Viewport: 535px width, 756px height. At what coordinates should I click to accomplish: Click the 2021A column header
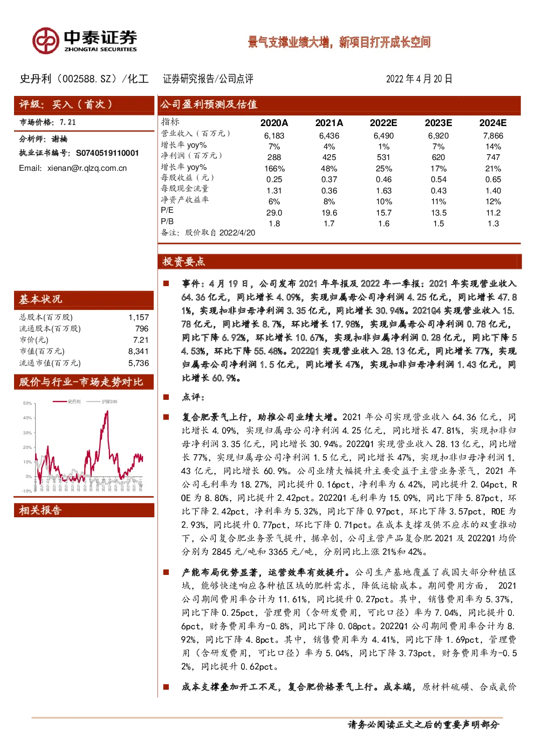point(329,123)
